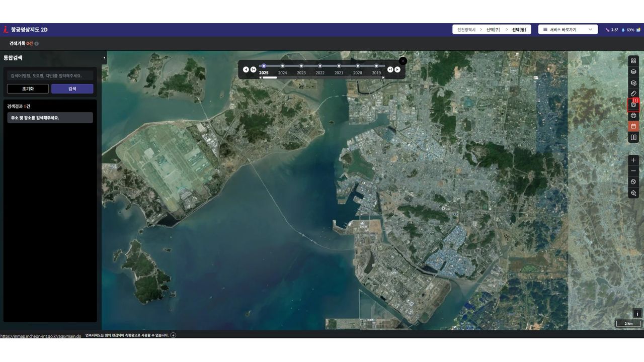Select the ruler measurement tool
Screen dimensions: 644x362
click(x=633, y=94)
